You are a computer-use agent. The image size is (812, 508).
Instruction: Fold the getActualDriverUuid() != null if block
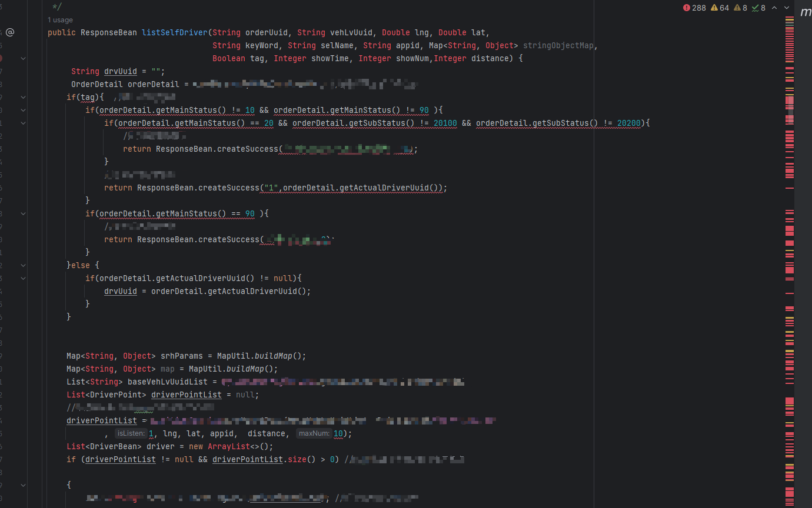coord(23,278)
